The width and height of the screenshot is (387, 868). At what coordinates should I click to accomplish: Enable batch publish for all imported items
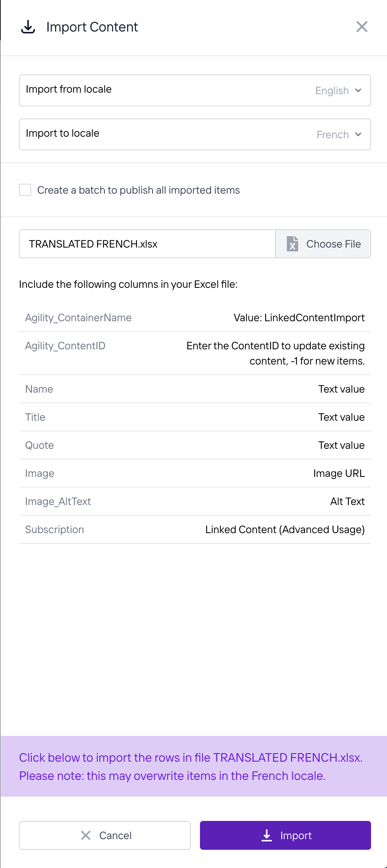[x=25, y=190]
